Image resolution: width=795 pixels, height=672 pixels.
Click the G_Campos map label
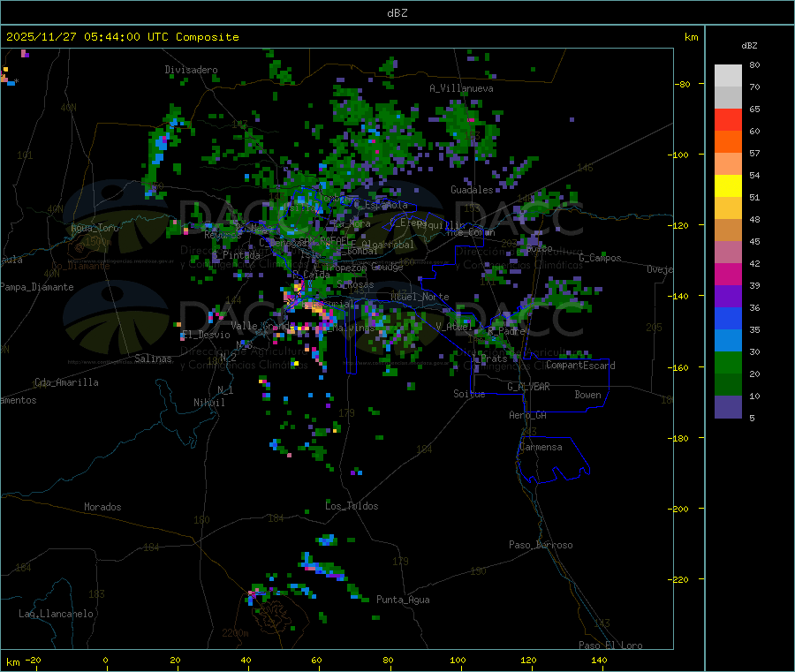tap(601, 258)
